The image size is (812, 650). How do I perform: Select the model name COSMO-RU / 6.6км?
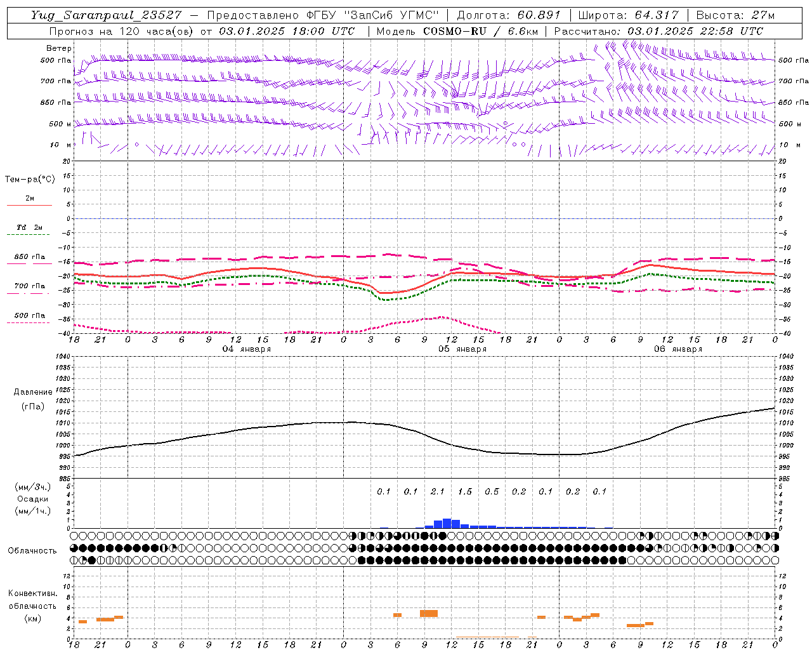tap(480, 31)
